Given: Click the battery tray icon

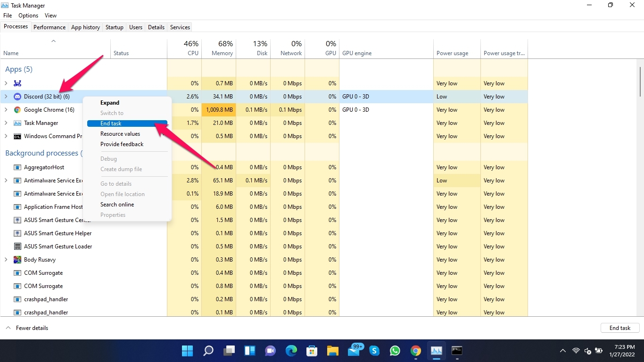Looking at the screenshot, I should click(599, 351).
